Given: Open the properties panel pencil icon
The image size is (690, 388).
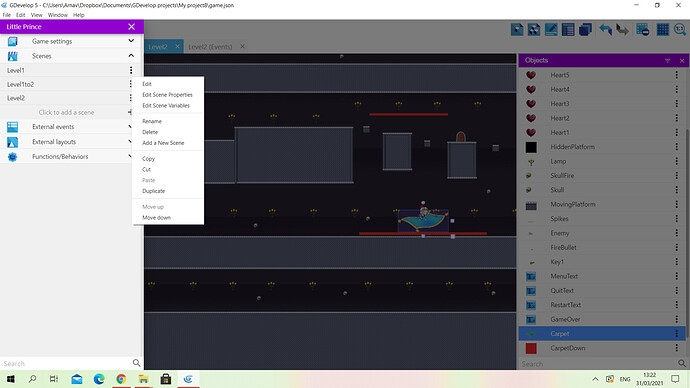Looking at the screenshot, I should 551,29.
